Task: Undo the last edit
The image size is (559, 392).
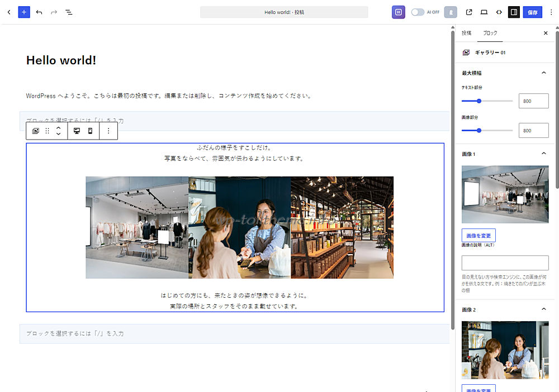Action: pyautogui.click(x=39, y=12)
